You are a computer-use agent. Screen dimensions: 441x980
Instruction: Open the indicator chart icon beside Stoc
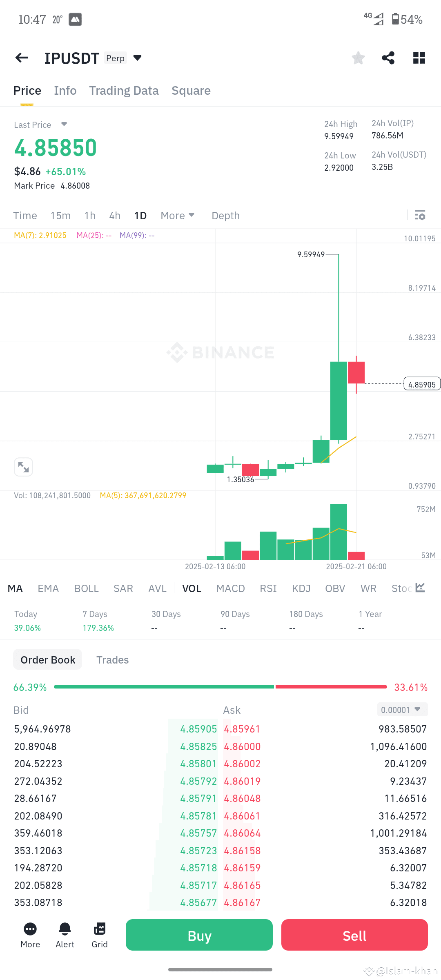(420, 588)
